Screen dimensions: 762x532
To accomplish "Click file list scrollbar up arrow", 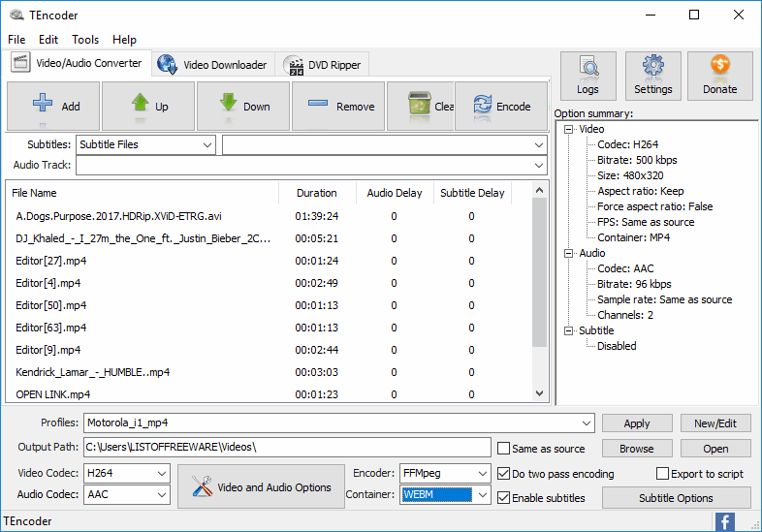I will (x=539, y=190).
